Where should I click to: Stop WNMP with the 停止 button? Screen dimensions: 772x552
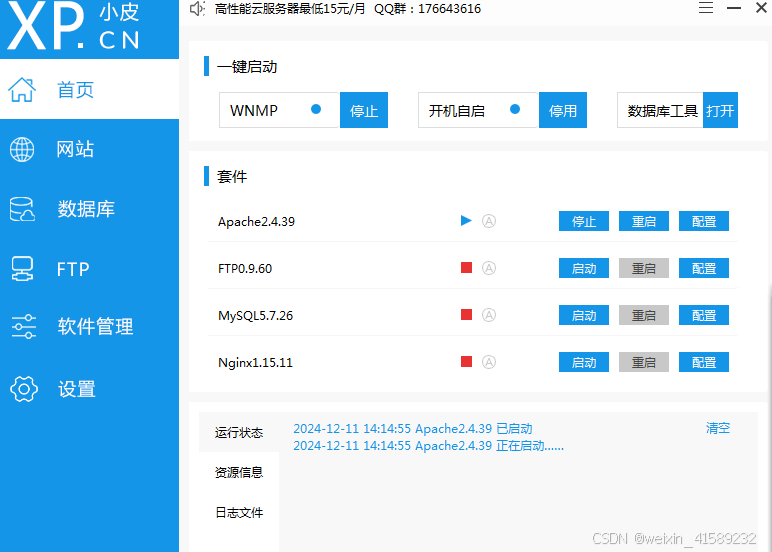click(364, 110)
